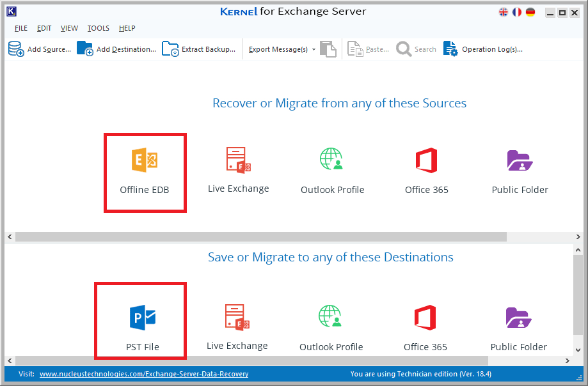Click Sources scrollbar right arrow
Image resolution: width=588 pixels, height=386 pixels.
[x=578, y=236]
